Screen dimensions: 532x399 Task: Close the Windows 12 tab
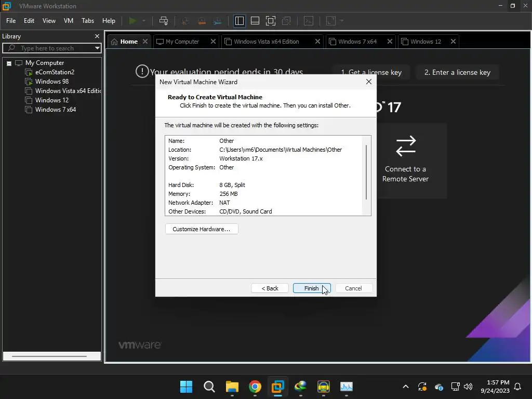[x=453, y=42]
